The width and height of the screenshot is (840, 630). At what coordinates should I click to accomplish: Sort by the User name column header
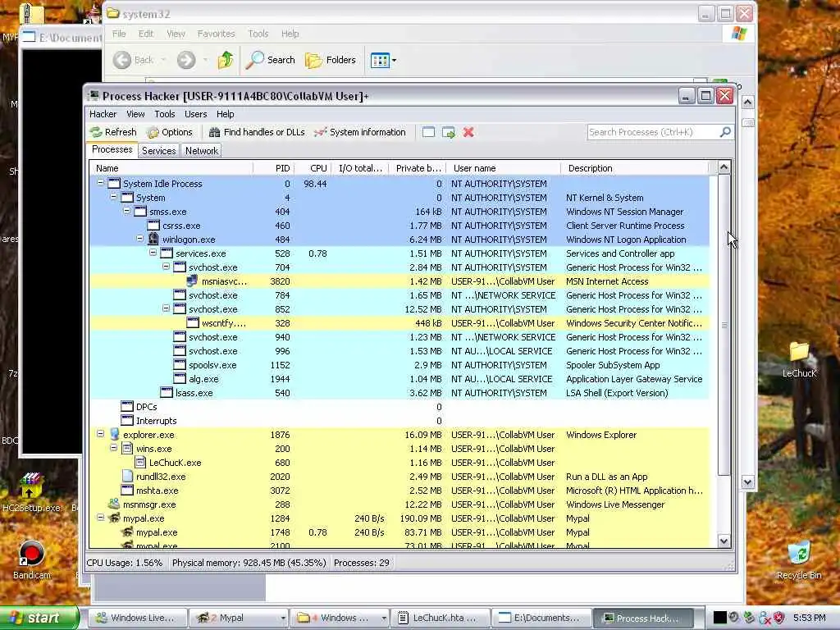[504, 168]
